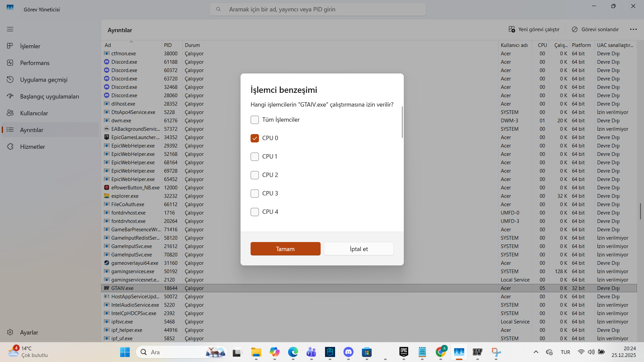Image resolution: width=644 pixels, height=362 pixels.
Task: Click the explorer.exe folder icon
Action: click(x=107, y=196)
